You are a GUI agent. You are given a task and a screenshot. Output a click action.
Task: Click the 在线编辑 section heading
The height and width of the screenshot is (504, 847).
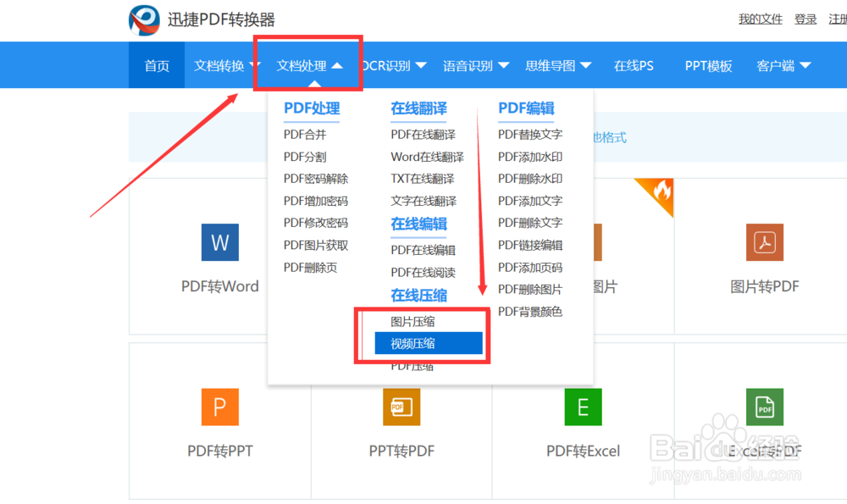[x=418, y=224]
